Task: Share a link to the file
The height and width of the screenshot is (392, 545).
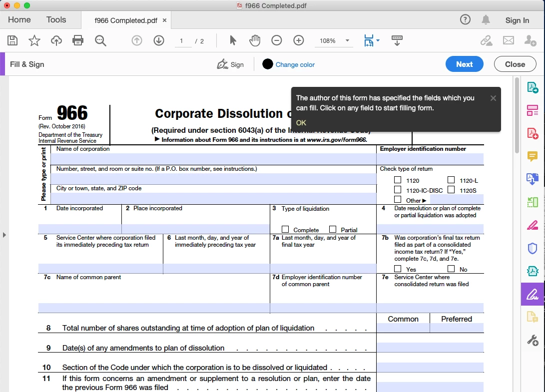Action: tap(486, 40)
